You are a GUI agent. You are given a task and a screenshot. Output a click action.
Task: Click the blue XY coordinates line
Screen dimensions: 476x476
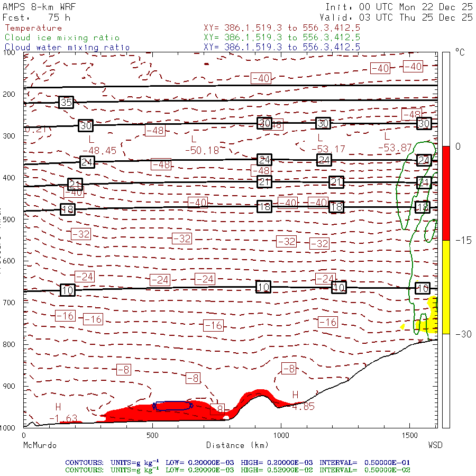pos(282,47)
